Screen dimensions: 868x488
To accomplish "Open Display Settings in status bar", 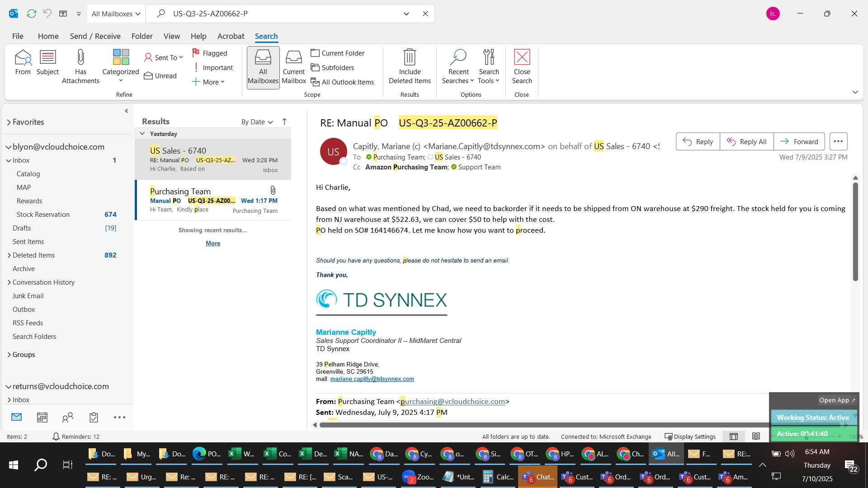I will pos(690,436).
